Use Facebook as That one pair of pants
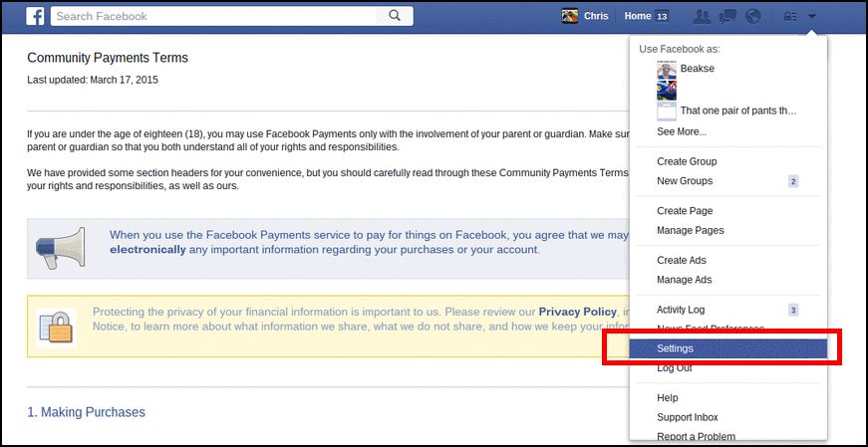The width and height of the screenshot is (868, 447). pos(737,111)
